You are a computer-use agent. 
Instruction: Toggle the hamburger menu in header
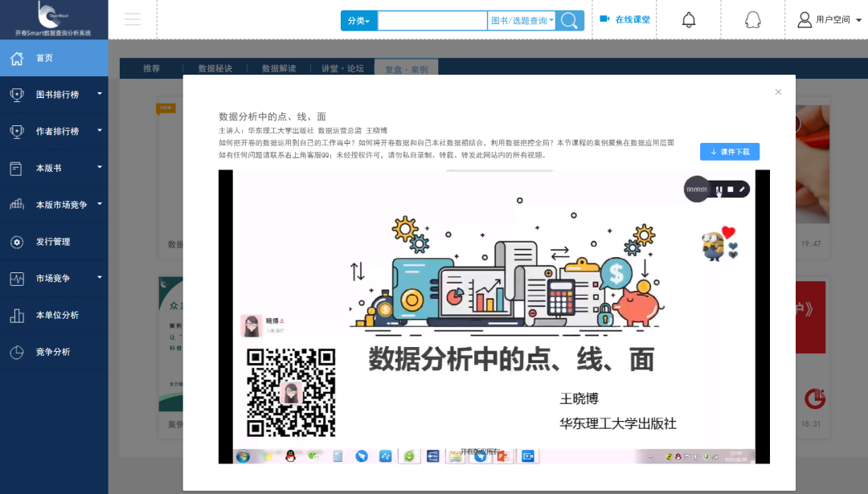click(x=133, y=19)
